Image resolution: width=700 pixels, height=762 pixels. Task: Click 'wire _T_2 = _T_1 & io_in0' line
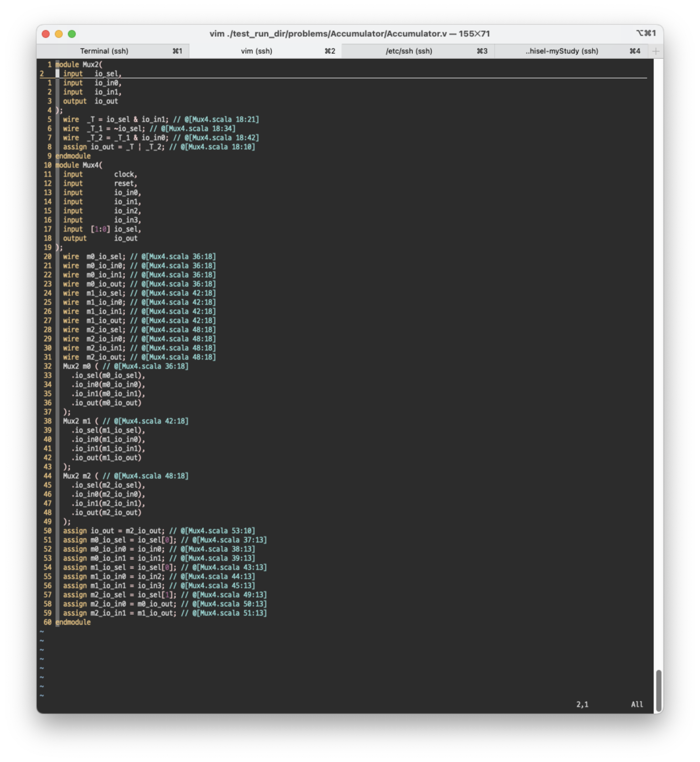coord(161,137)
